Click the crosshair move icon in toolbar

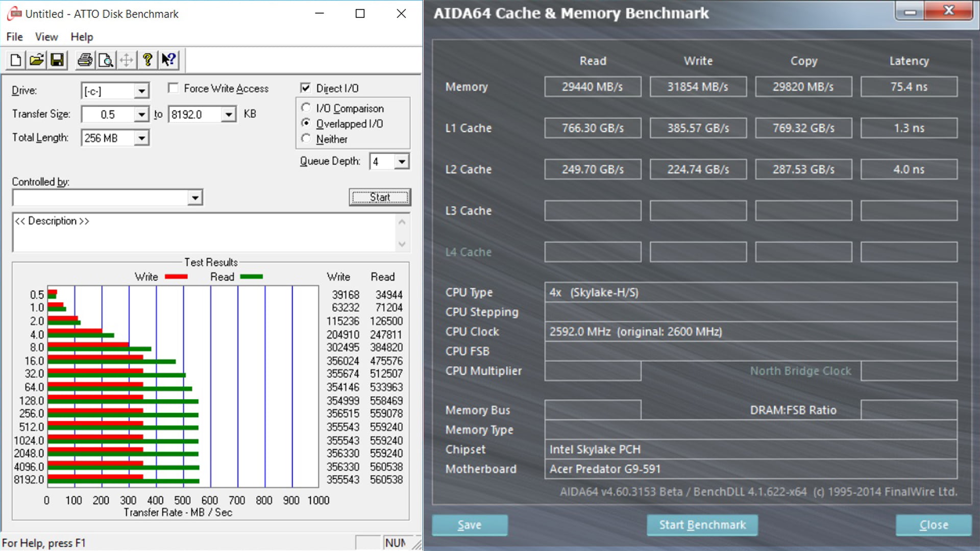coord(127,60)
